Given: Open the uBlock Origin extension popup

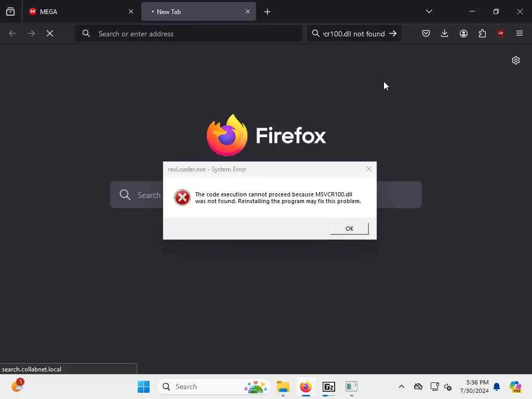Looking at the screenshot, I should point(501,33).
